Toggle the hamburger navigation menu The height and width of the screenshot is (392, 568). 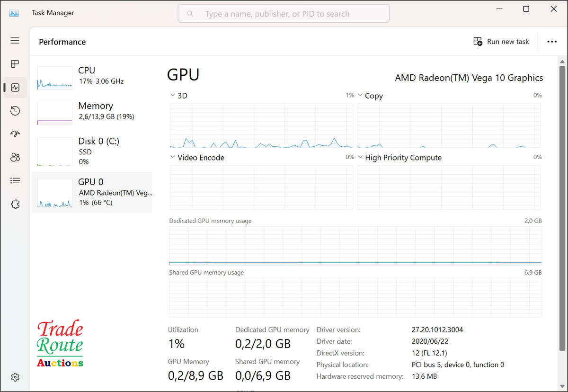[15, 41]
